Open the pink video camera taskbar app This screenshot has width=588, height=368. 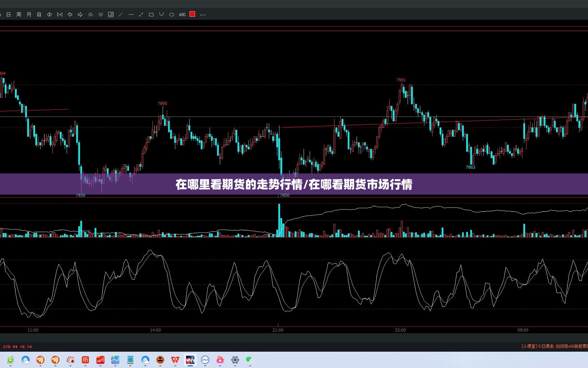coord(220,360)
